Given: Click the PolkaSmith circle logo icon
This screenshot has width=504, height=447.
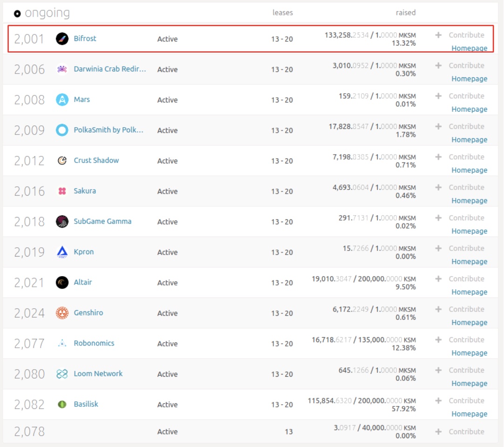Looking at the screenshot, I should pyautogui.click(x=62, y=130).
